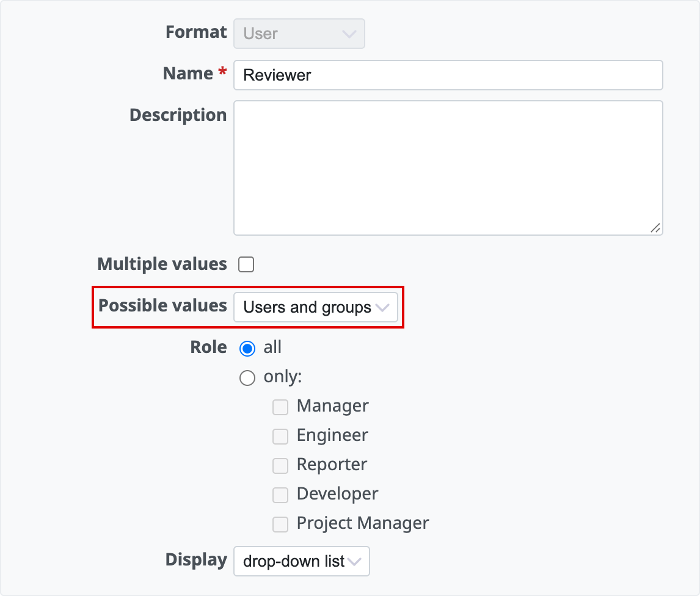
Task: Check the Reporter role checkbox
Action: 280,466
